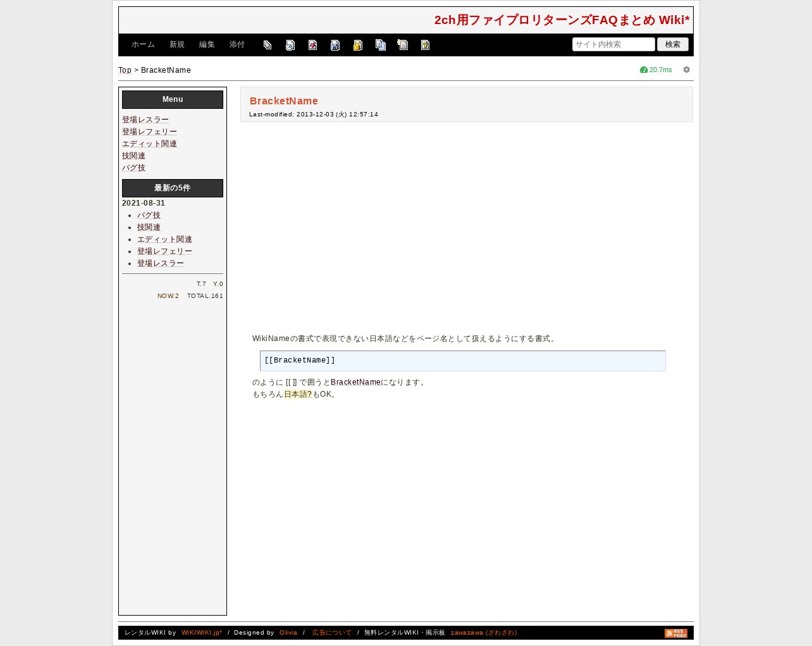Open WIKIWIKI.jp* footer link

[x=202, y=633]
